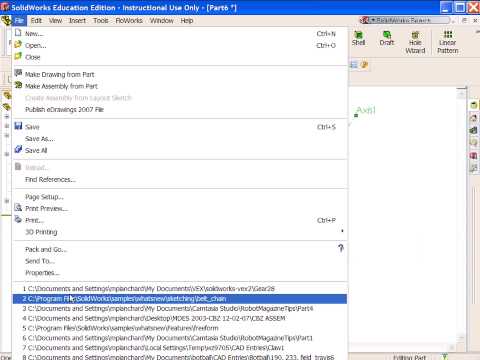Click the Save floppy disk icon
This screenshot has width=480, height=360.
(x=18, y=126)
